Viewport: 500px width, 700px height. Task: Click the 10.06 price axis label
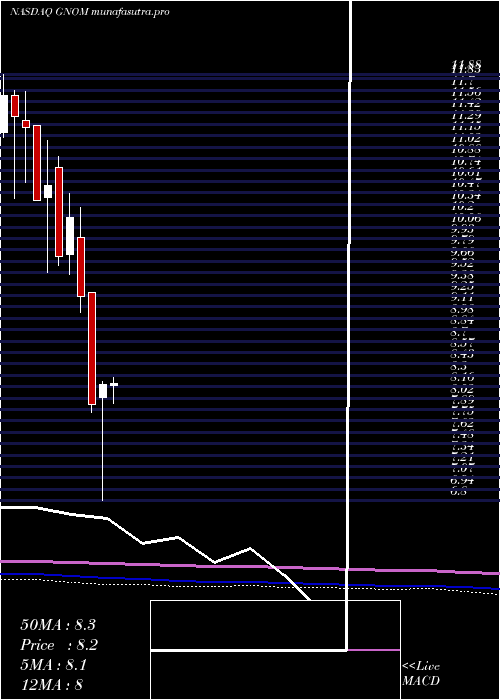tap(466, 219)
